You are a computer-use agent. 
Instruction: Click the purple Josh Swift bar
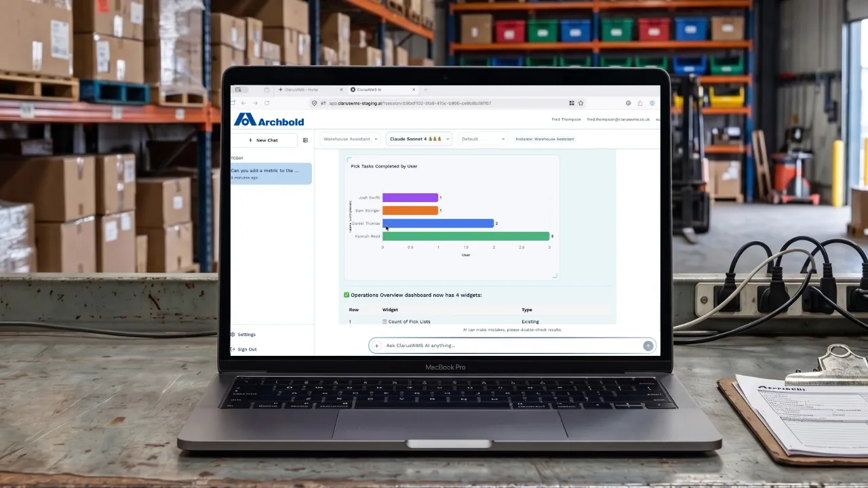click(x=410, y=198)
